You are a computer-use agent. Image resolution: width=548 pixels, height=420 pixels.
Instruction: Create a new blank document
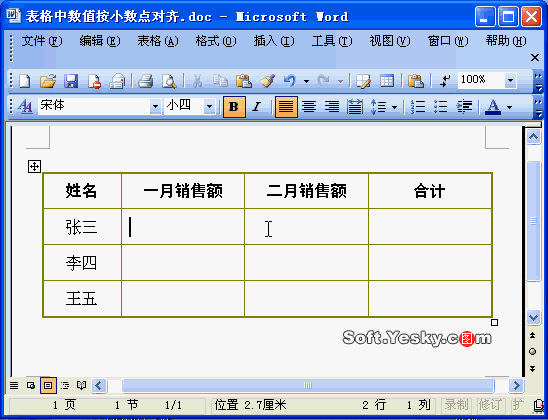(x=24, y=81)
